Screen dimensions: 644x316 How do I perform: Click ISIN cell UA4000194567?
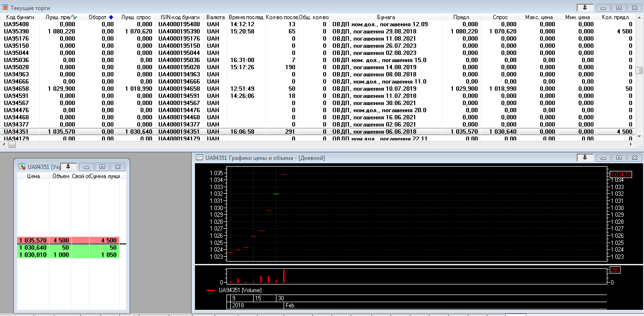(x=180, y=103)
